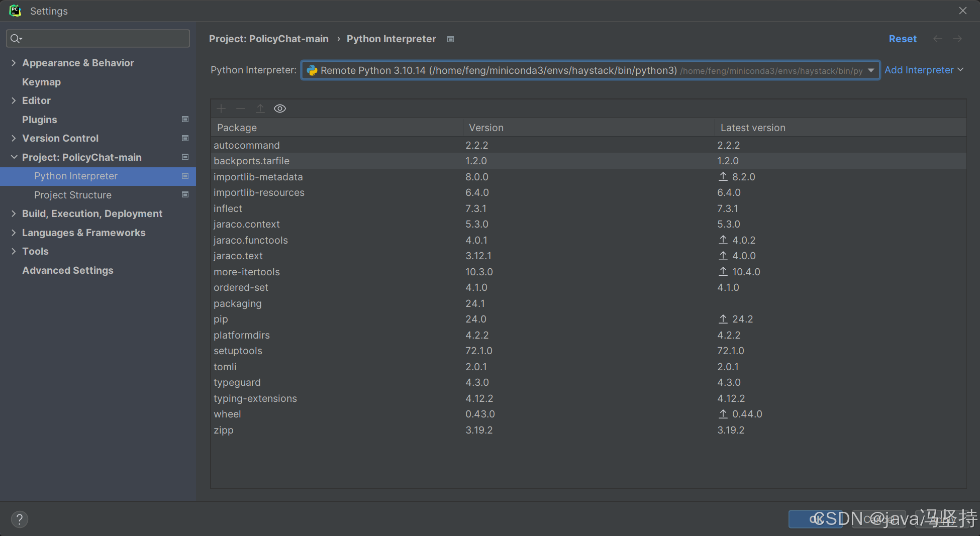Open the help icon at bottom left
This screenshot has height=536, width=980.
pos(19,519)
